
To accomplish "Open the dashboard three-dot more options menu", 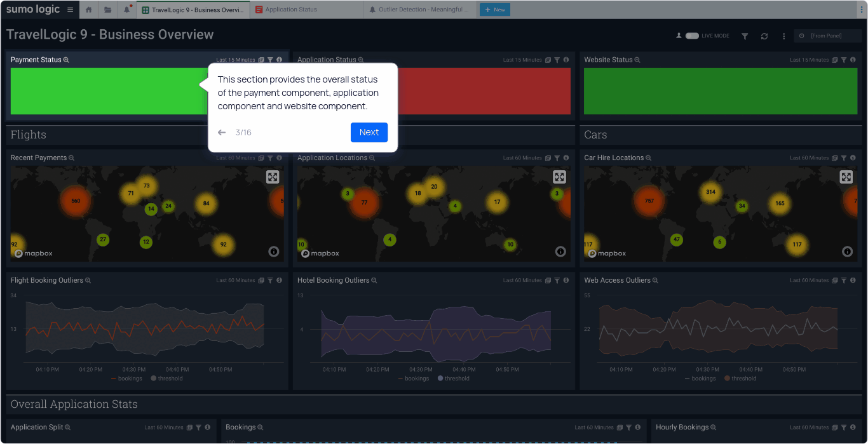I will [783, 36].
